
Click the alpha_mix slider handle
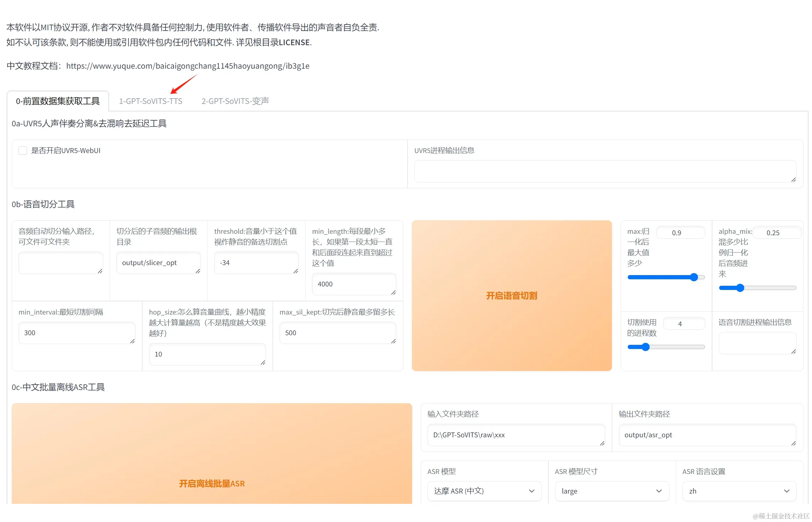point(740,288)
